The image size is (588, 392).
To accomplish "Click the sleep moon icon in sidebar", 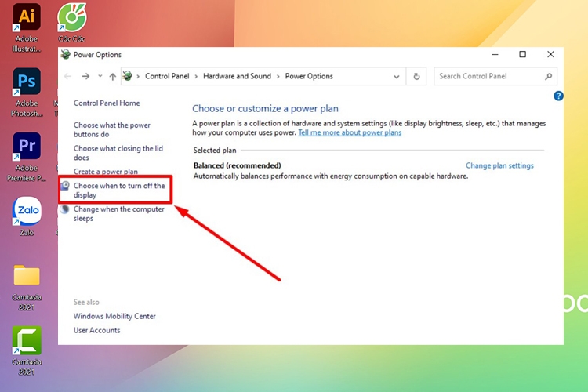I will tap(65, 209).
